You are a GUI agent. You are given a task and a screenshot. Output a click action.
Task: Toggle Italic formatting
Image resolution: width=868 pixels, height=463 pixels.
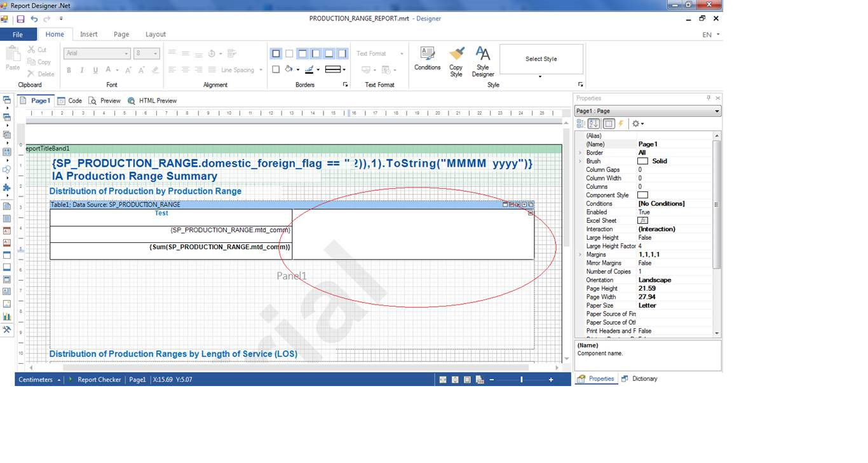pos(82,70)
